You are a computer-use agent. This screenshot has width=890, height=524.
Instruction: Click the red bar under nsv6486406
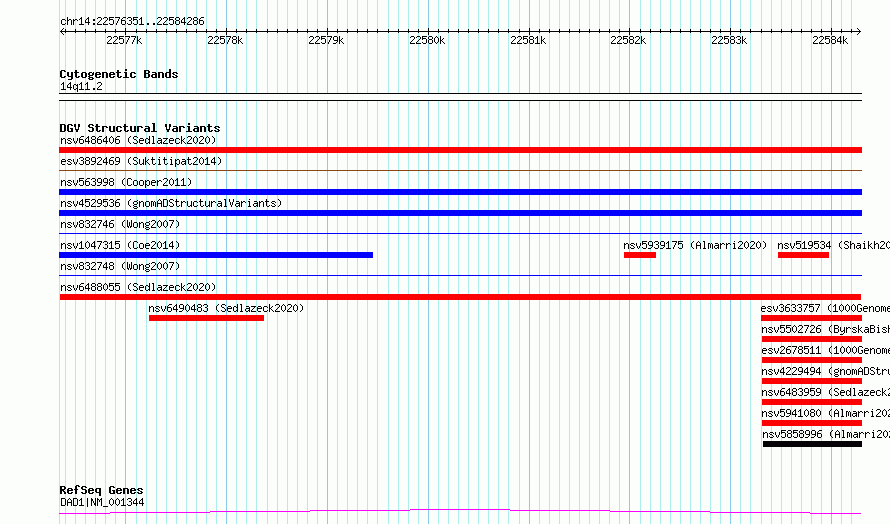tap(460, 150)
